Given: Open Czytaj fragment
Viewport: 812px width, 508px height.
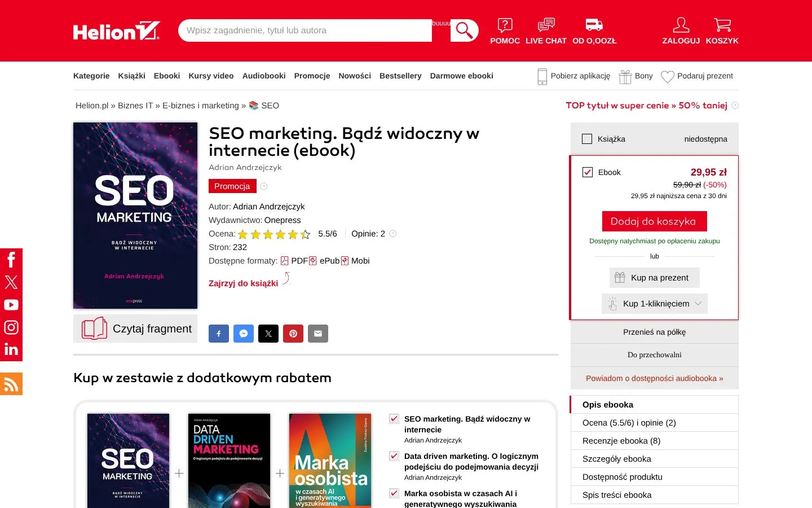Looking at the screenshot, I should coord(135,329).
